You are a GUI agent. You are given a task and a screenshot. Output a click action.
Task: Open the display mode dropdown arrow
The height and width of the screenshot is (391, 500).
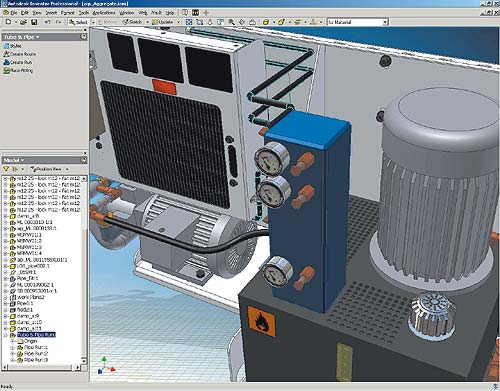(x=273, y=22)
